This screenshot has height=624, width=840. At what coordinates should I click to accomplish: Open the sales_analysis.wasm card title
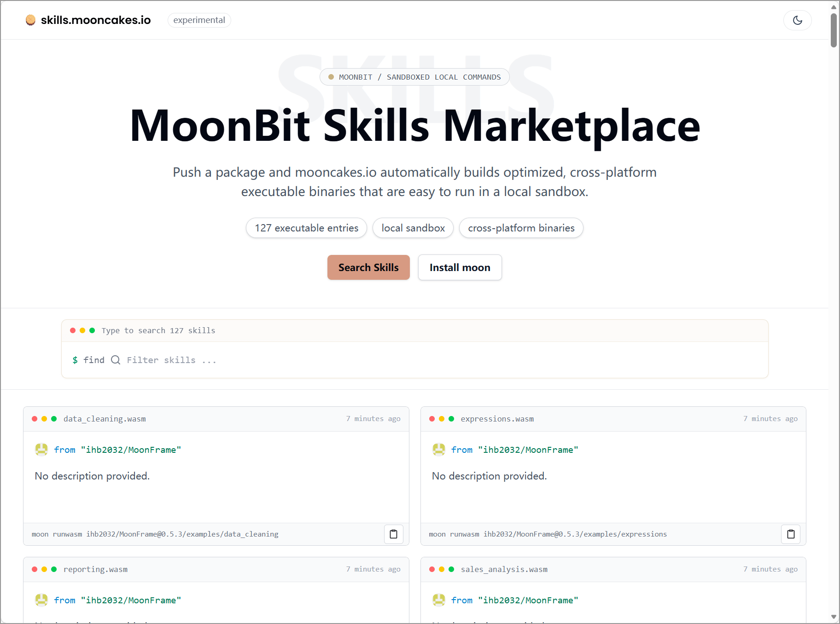tap(504, 569)
